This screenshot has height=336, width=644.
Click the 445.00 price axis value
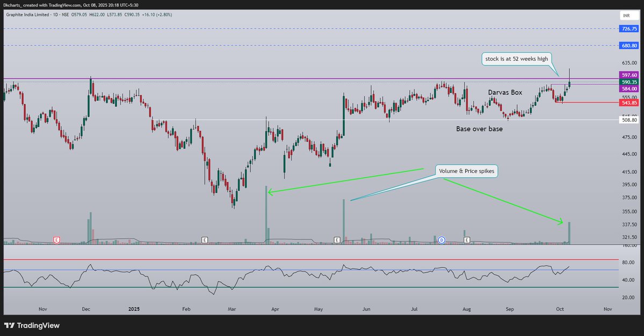629,154
